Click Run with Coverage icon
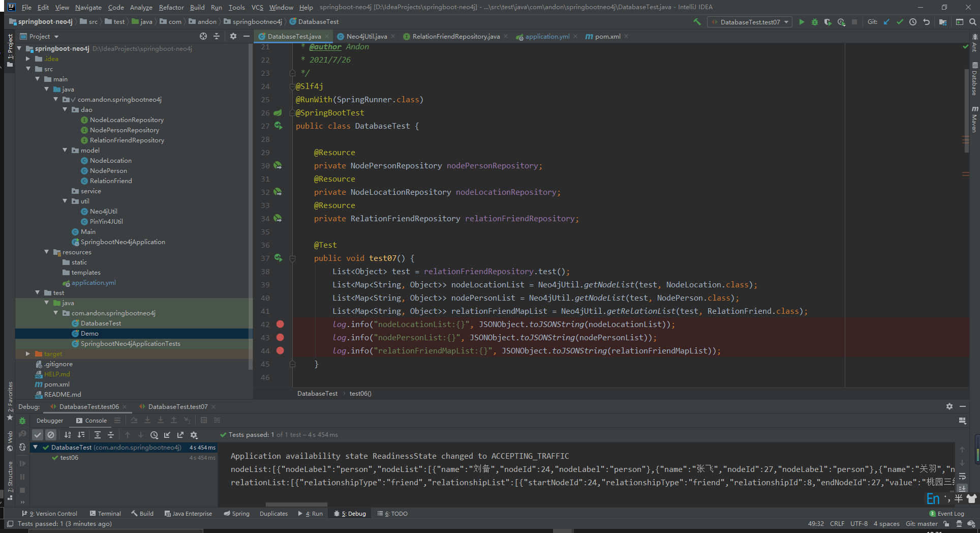Screen dimensions: 980x533 pos(828,22)
